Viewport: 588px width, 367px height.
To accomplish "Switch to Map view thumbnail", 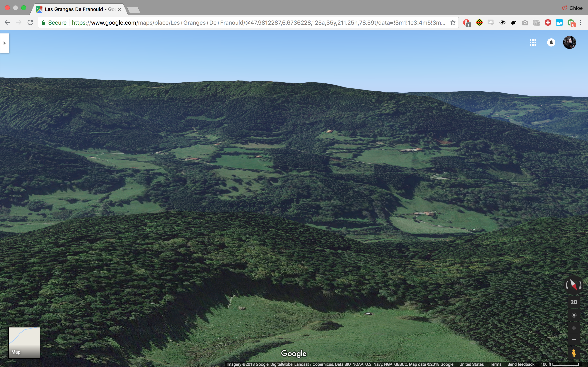I will (24, 343).
